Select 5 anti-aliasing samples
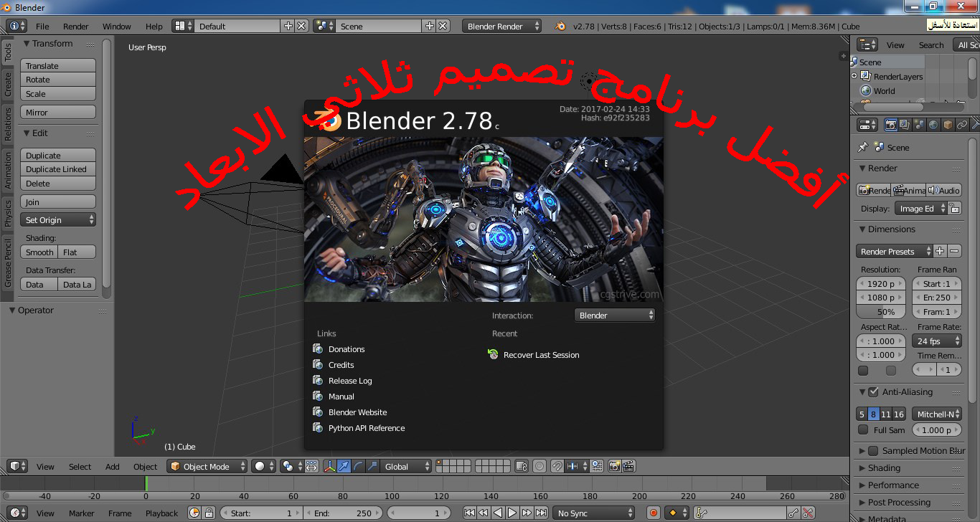This screenshot has width=980, height=522. [x=862, y=414]
